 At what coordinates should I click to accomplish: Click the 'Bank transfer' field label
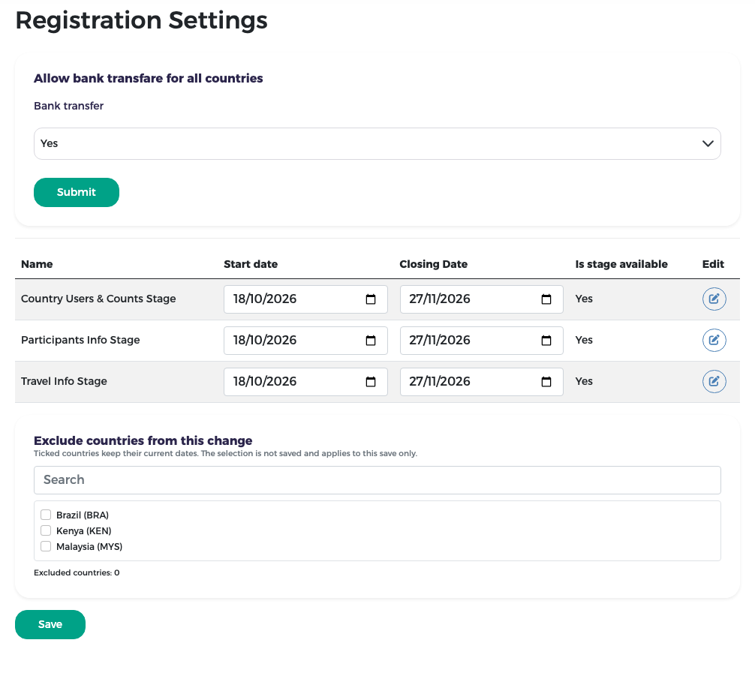pos(68,106)
